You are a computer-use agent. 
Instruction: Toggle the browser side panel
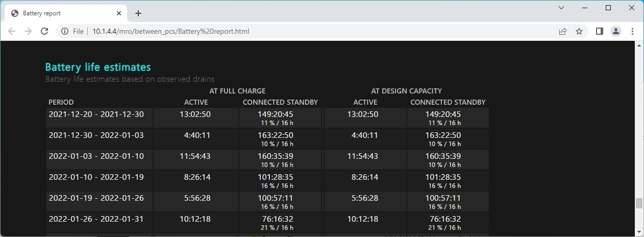[x=600, y=31]
